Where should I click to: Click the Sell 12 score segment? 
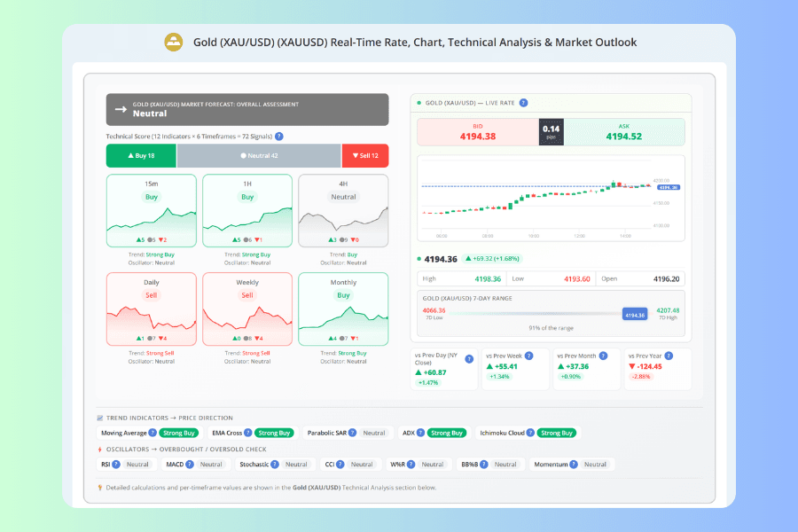[x=365, y=156]
